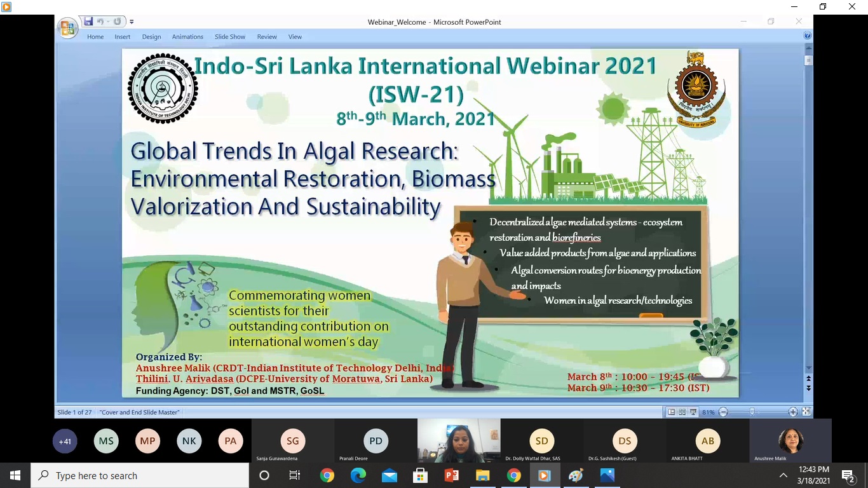Select Dr.G. Sashikesh (Guest) participant tile
This screenshot has width=868, height=488.
[625, 441]
